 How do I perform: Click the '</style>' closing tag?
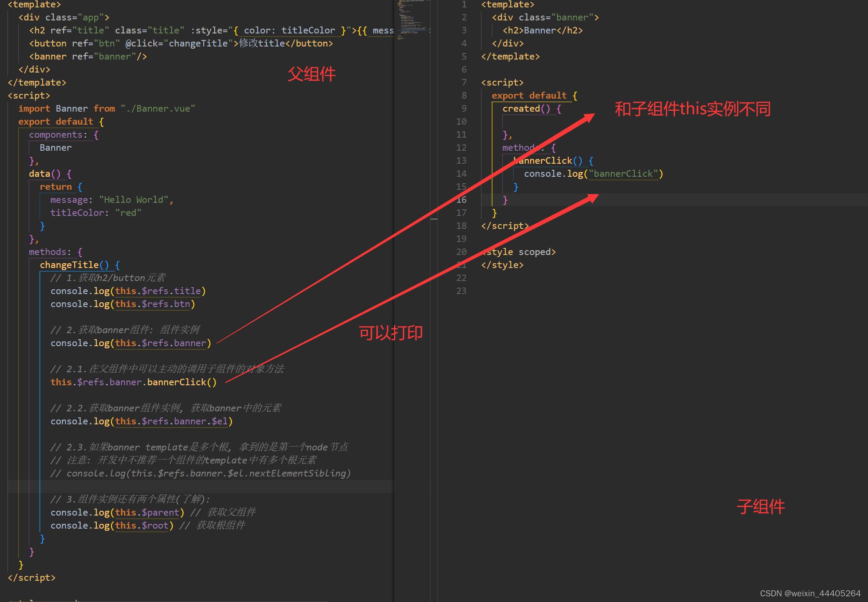[502, 265]
